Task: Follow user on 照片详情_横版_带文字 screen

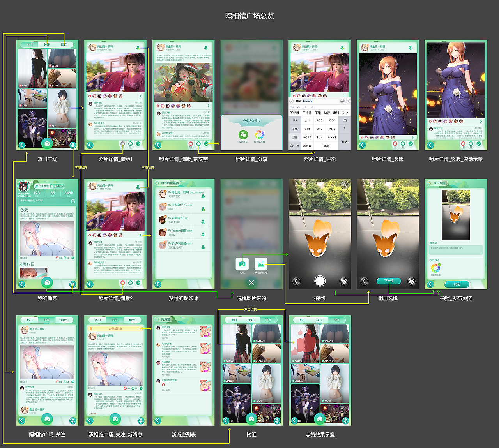Action: (206, 48)
